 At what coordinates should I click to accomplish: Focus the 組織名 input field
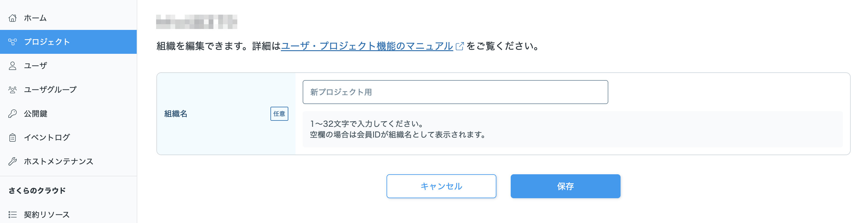point(455,92)
